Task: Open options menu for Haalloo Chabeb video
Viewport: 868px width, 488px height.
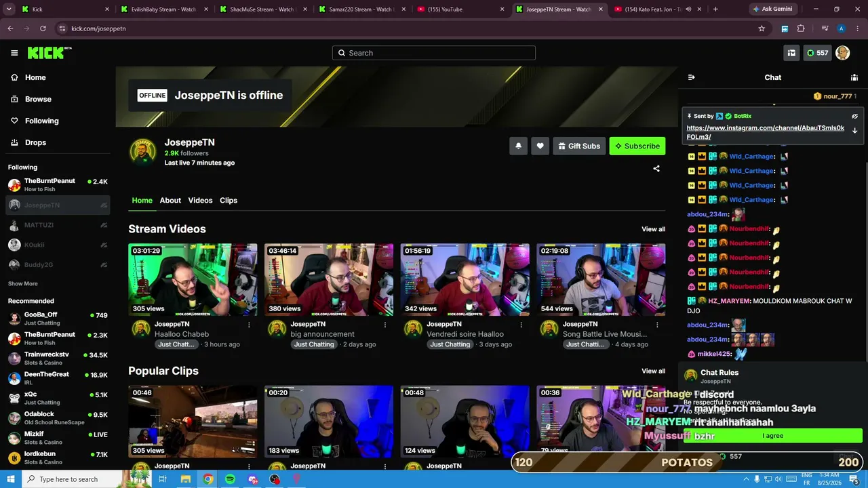Action: [249, 325]
